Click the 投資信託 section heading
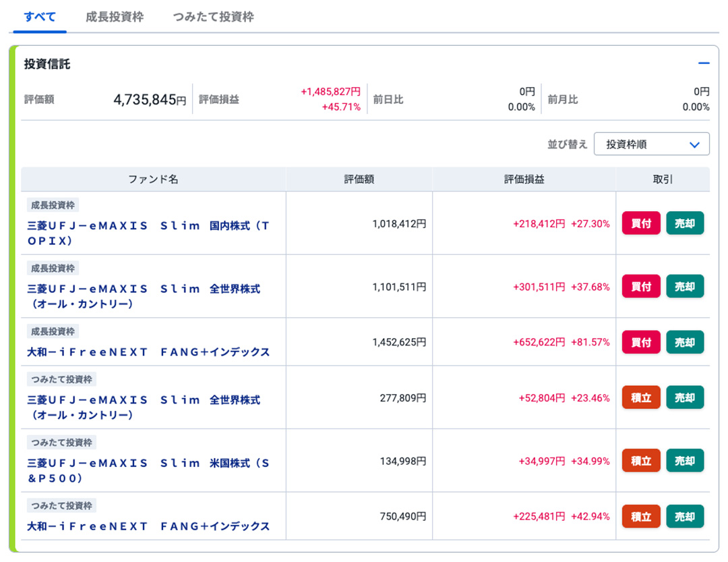Viewport: 728px width, 562px height. point(47,63)
